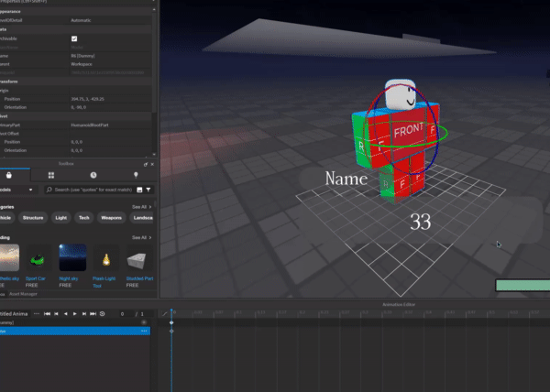Select the keyframe on the highlighted track
Viewport: 550px width, 392px height.
point(171,331)
